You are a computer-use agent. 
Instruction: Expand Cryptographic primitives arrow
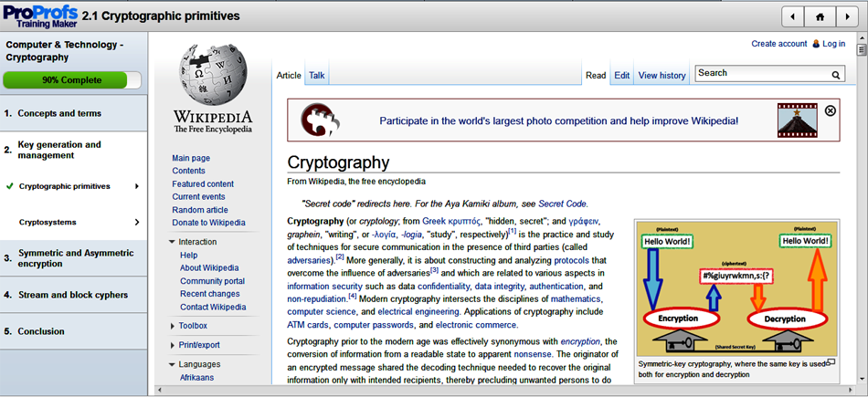pos(137,186)
